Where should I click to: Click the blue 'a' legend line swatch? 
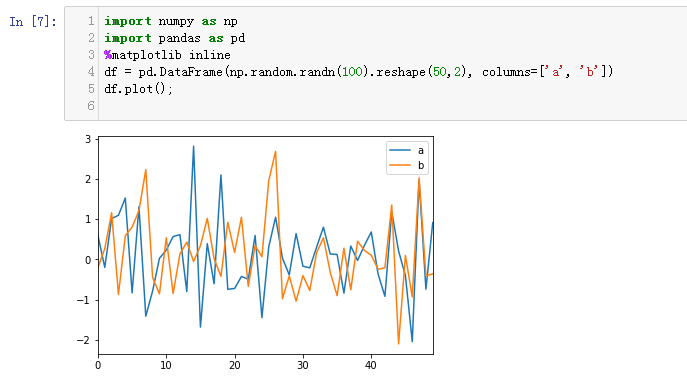click(x=400, y=150)
